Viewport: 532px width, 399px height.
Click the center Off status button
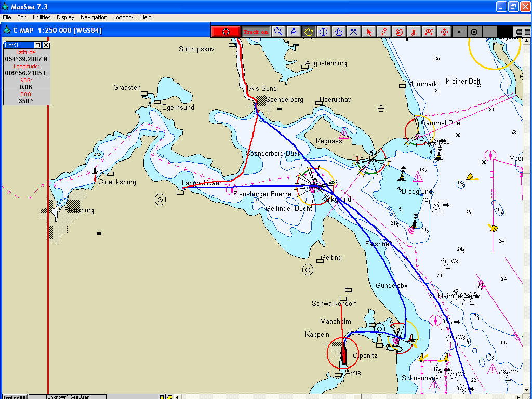[x=15, y=397]
